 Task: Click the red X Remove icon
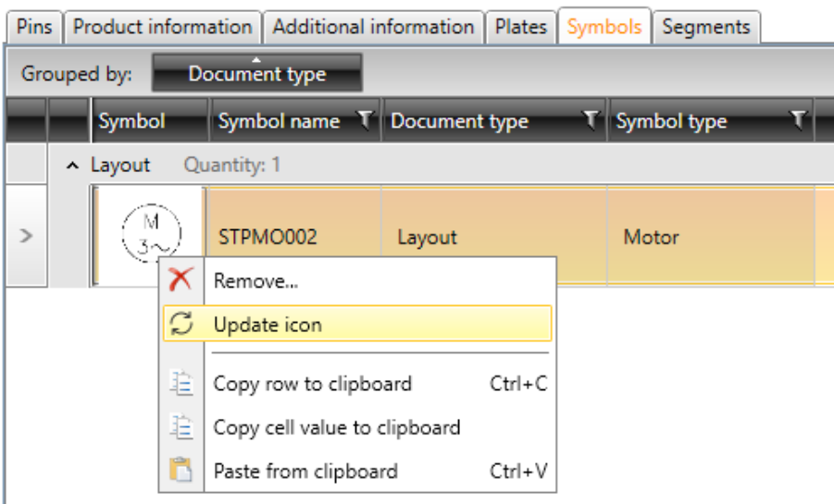[180, 279]
